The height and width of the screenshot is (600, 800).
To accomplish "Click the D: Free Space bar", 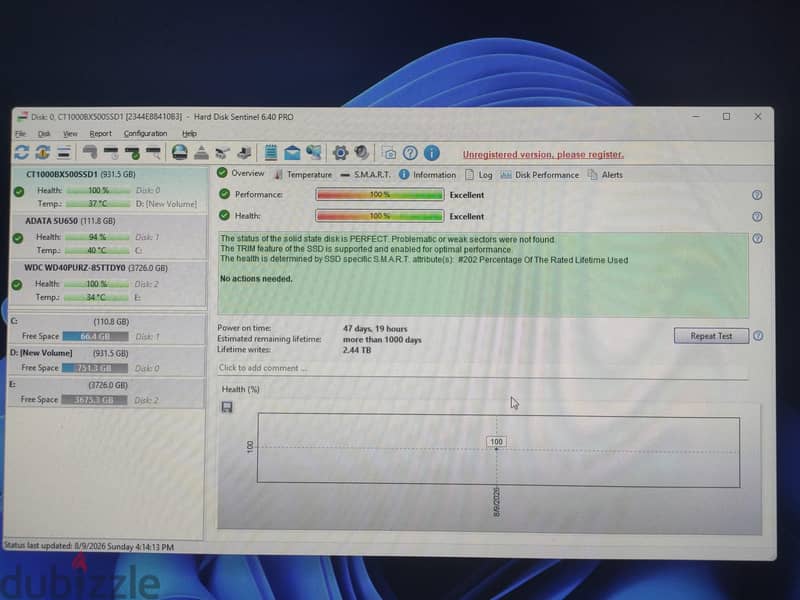I will [95, 368].
